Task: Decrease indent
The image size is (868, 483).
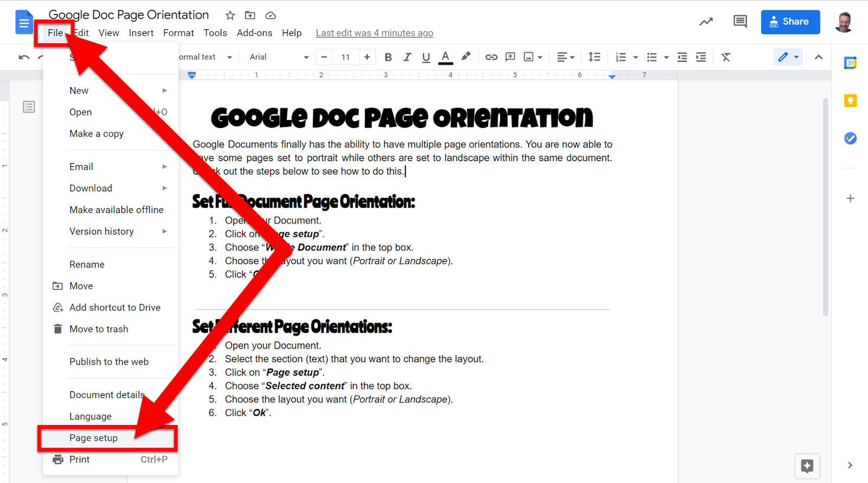Action: (682, 57)
